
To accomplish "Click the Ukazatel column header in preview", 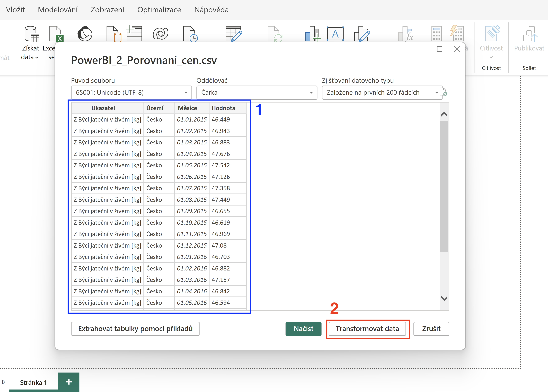I will (108, 108).
